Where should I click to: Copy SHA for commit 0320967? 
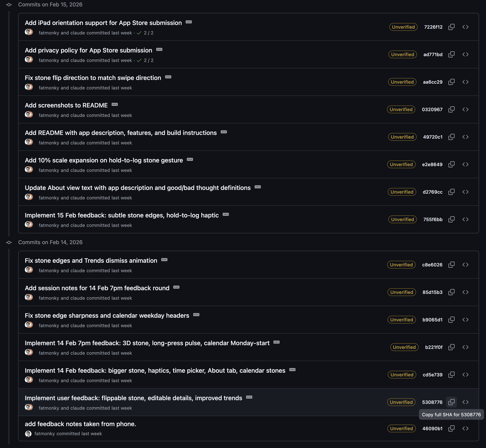coord(451,109)
